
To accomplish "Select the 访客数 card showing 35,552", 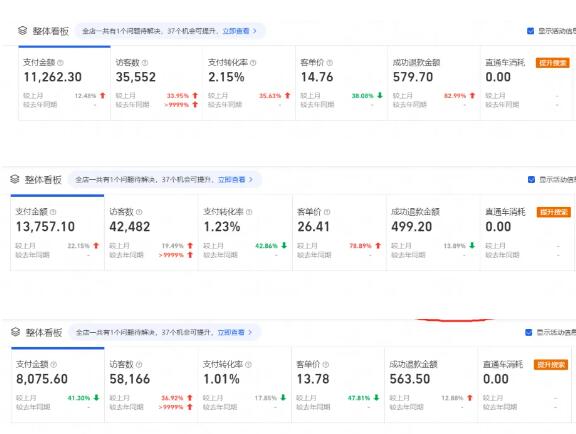I will click(x=157, y=83).
